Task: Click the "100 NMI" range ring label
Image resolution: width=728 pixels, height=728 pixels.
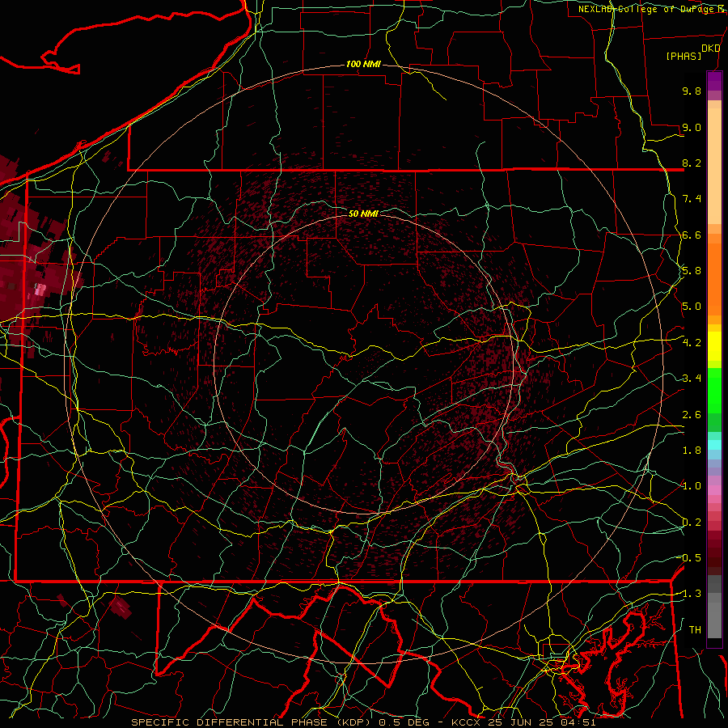Action: coord(363,64)
